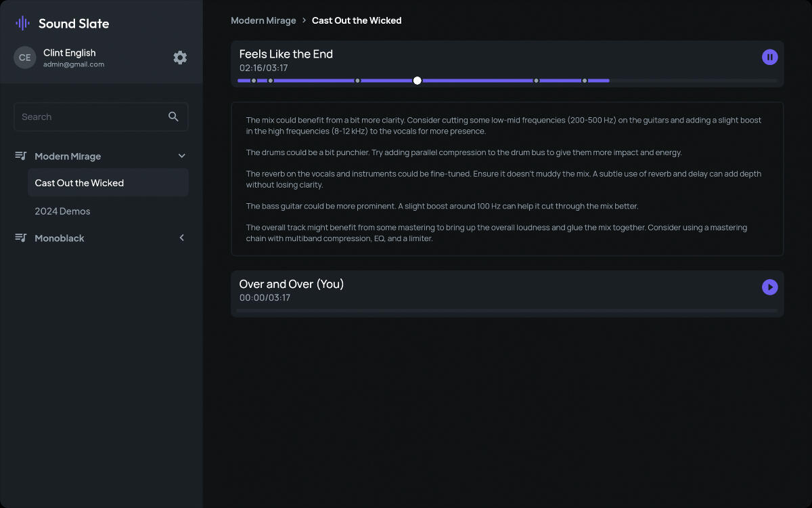812x508 pixels.
Task: Click the 00:00/03:17 time readout
Action: tap(265, 298)
